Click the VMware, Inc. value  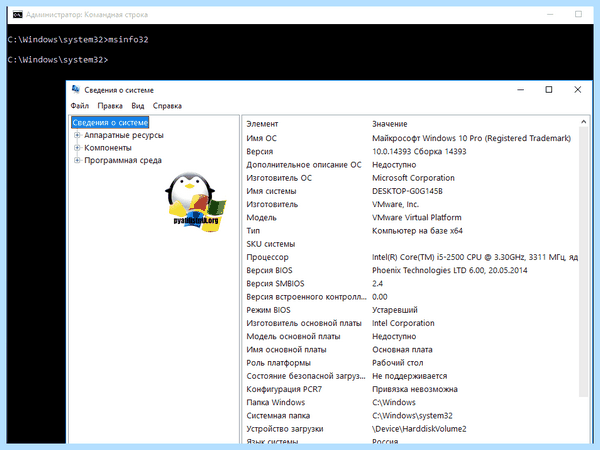pyautogui.click(x=395, y=204)
